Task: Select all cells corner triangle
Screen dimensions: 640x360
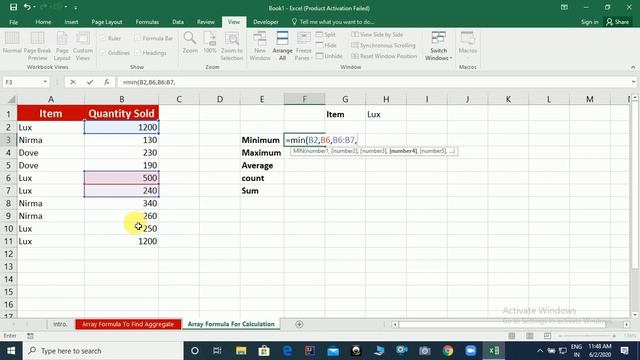Action: pos(11,99)
